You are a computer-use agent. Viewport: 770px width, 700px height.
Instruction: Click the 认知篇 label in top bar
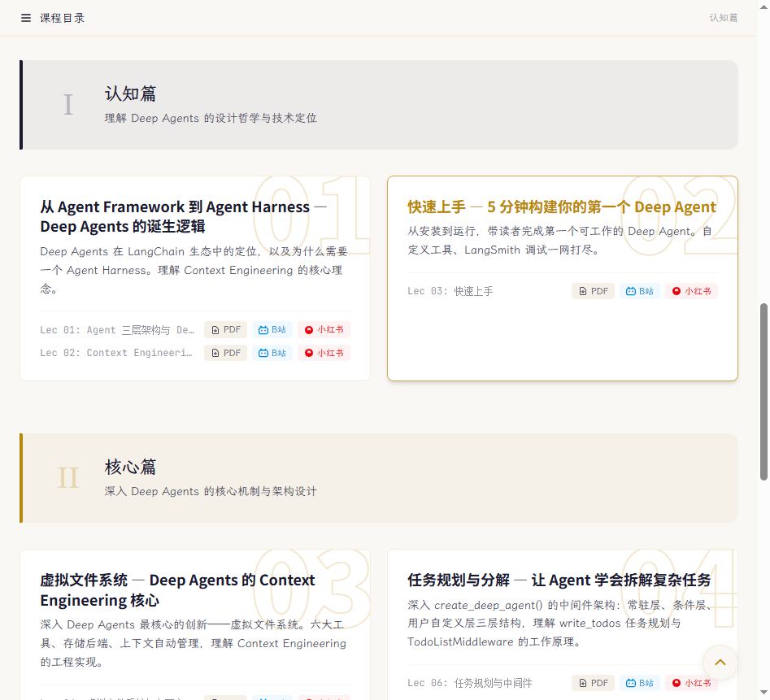coord(724,18)
